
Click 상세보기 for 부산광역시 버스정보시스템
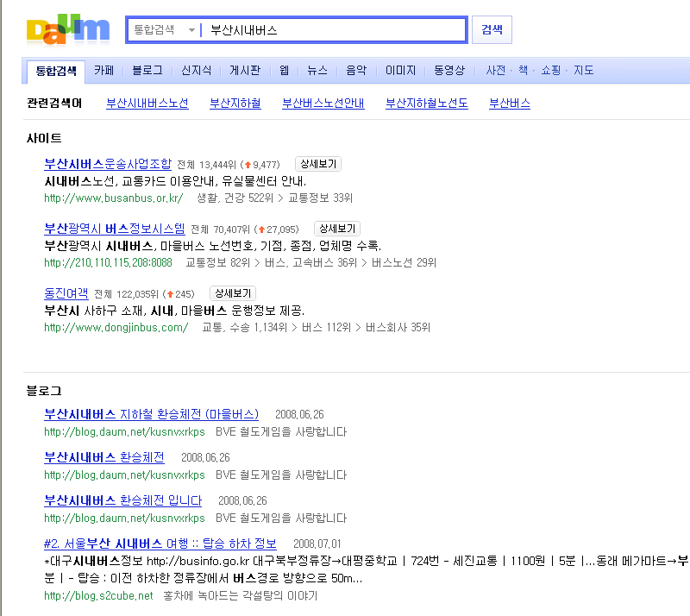pyautogui.click(x=337, y=229)
